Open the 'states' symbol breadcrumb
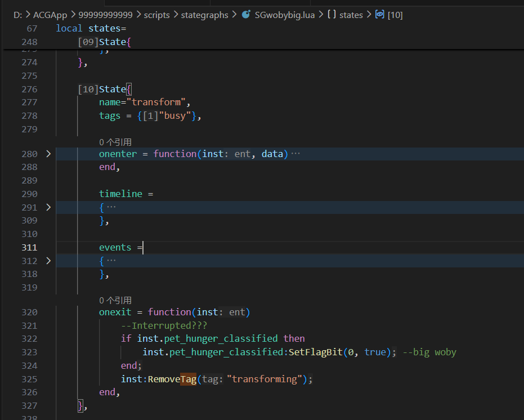 (351, 15)
